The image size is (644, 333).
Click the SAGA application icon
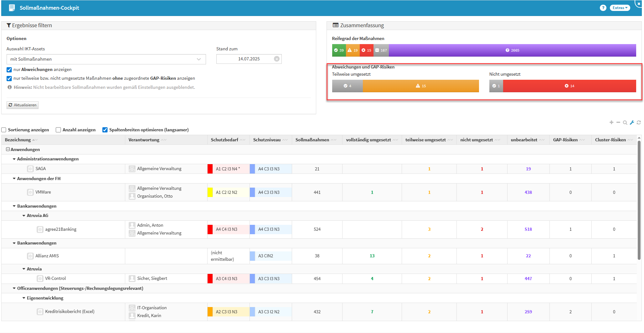point(30,169)
